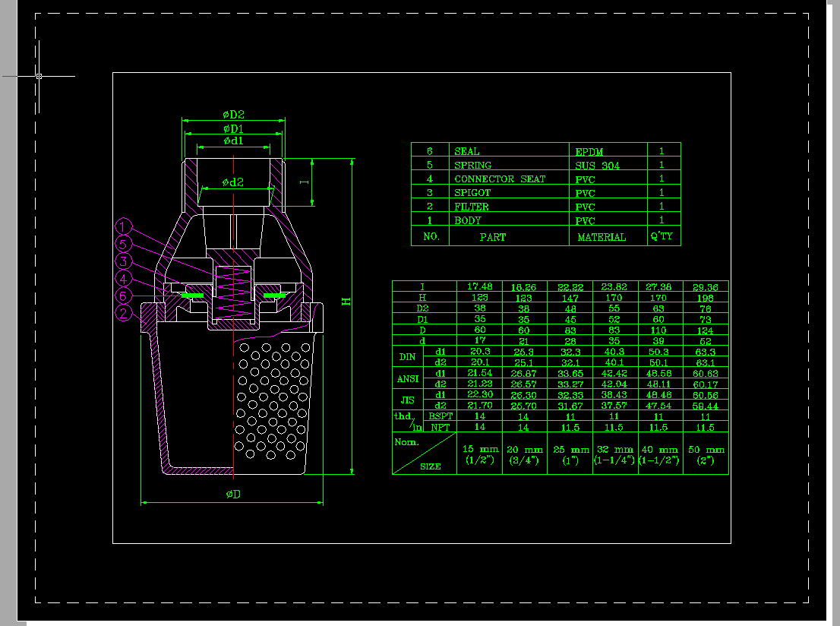The image size is (840, 626).
Task: Click the øD dimension label below the filter
Action: click(x=233, y=494)
